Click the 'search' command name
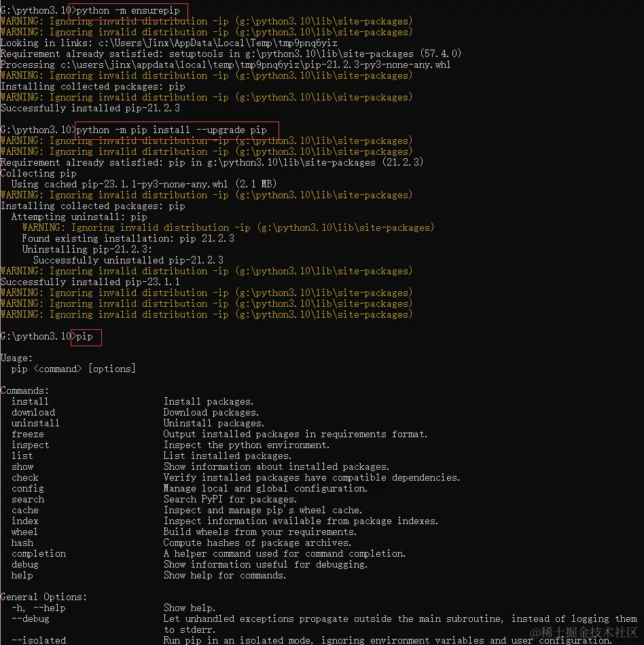Viewport: 644px width, 645px height. coord(28,499)
